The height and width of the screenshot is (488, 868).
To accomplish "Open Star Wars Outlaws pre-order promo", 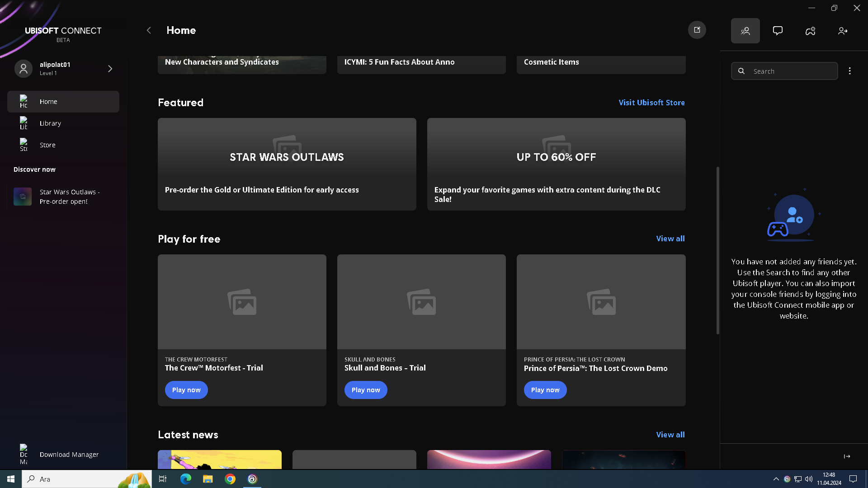I will 63,197.
